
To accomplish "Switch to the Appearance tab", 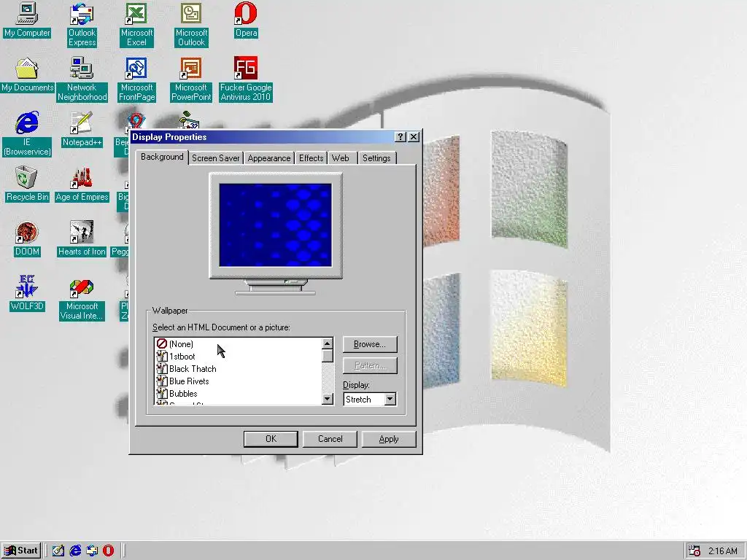I will [268, 158].
